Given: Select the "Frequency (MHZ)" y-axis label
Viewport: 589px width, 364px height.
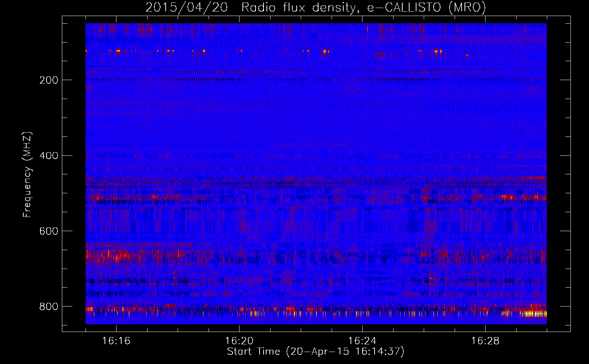Looking at the screenshot, I should tap(27, 174).
